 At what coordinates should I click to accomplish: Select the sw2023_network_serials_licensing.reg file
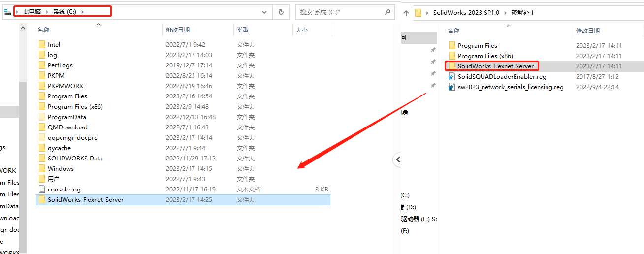coord(511,87)
